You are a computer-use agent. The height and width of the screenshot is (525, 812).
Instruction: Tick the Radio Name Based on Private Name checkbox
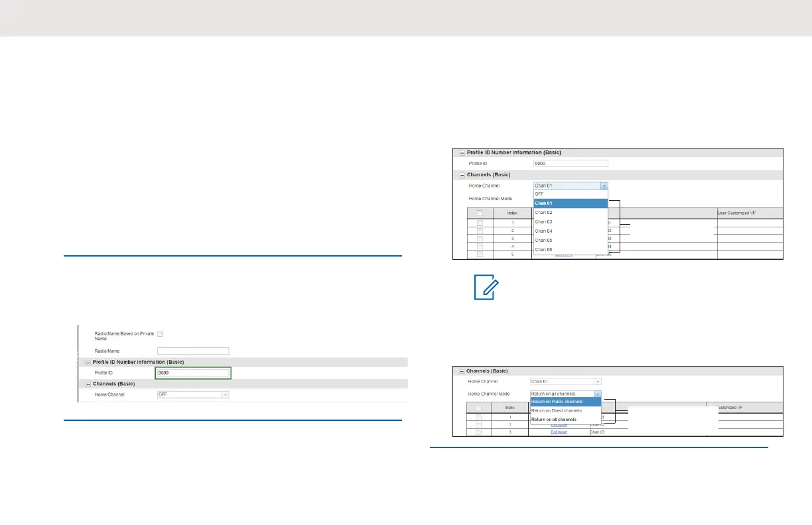[160, 334]
